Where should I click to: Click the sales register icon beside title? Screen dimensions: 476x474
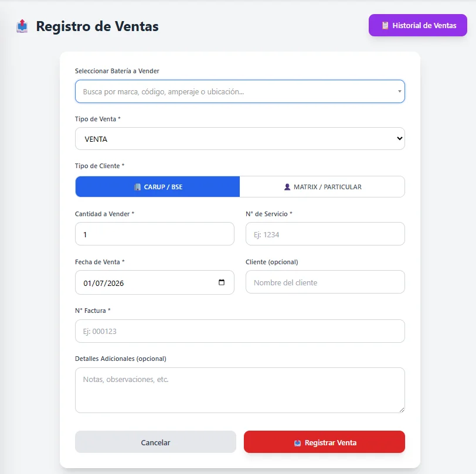pos(22,26)
